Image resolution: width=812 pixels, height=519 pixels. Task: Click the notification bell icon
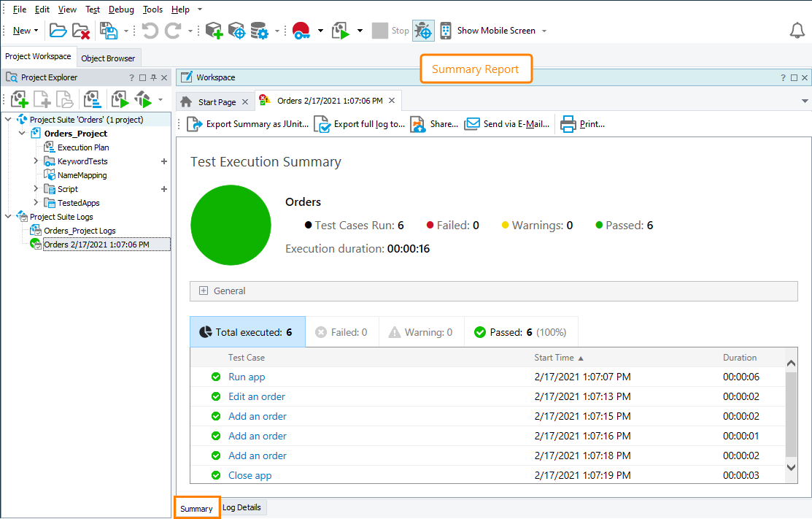(x=797, y=30)
